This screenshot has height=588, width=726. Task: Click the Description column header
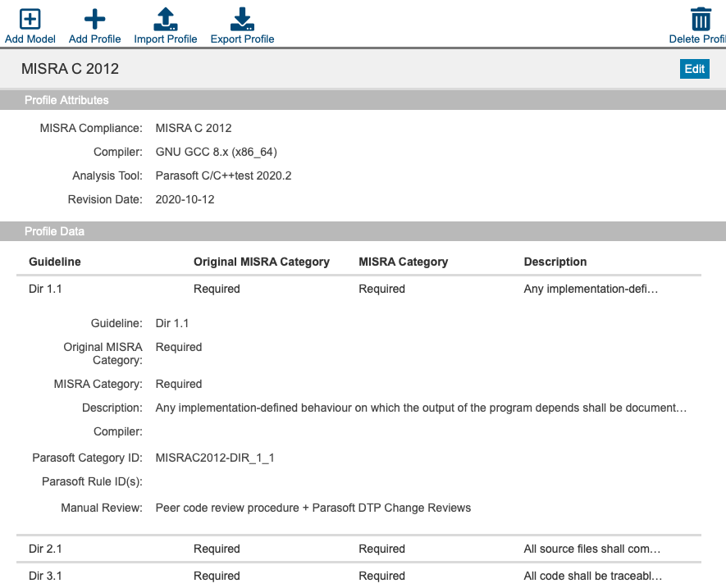pyautogui.click(x=555, y=262)
